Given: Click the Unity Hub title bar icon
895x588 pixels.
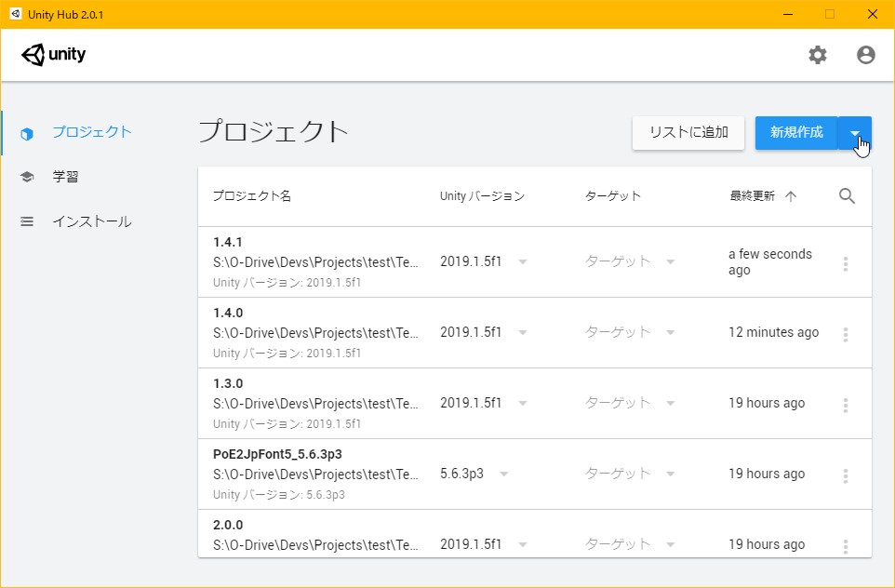Looking at the screenshot, I should click(16, 14).
